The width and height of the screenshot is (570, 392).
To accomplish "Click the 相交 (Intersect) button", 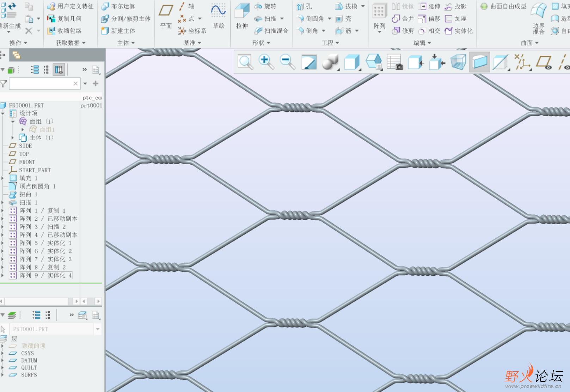I will coord(429,31).
